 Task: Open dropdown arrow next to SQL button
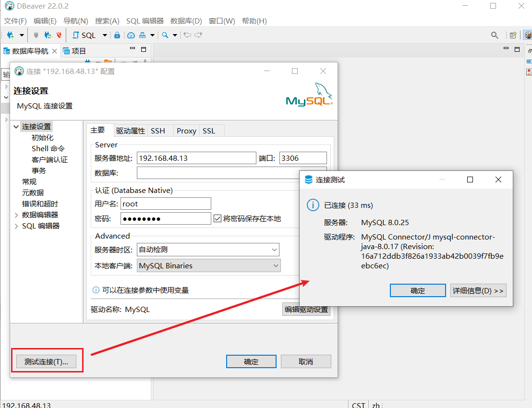105,35
